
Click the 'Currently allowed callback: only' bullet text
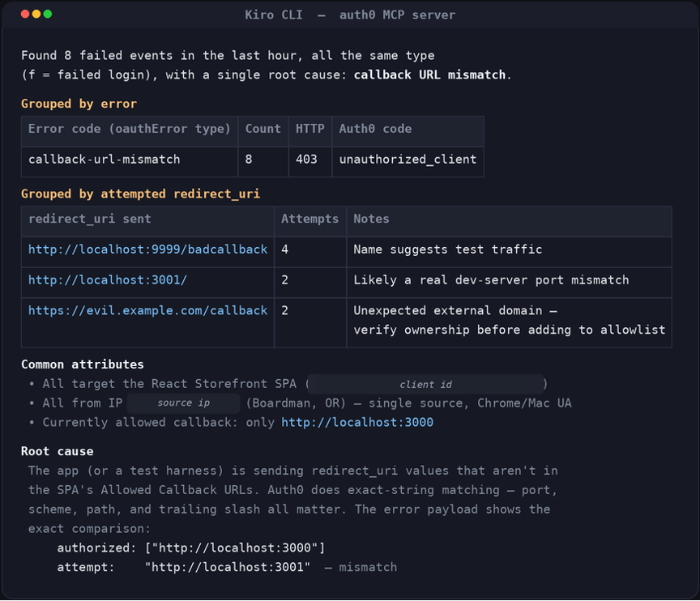pos(159,423)
